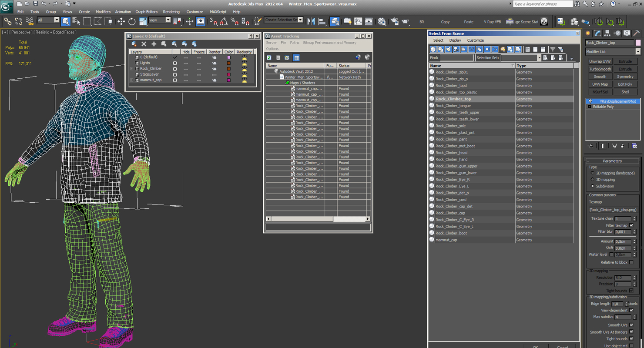This screenshot has height=348, width=644.
Task: Toggle the Angle Snap icon
Action: [224, 21]
